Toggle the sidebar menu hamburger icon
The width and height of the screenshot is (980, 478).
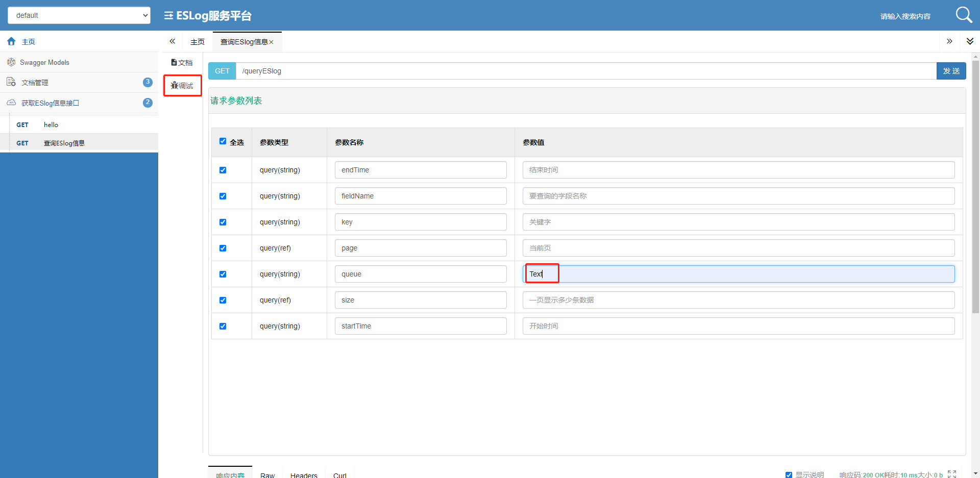pyautogui.click(x=168, y=16)
